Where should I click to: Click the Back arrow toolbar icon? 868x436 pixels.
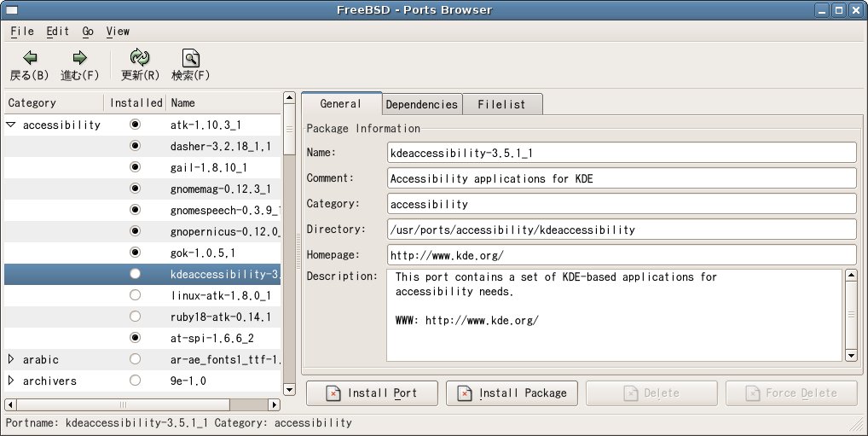pos(30,58)
